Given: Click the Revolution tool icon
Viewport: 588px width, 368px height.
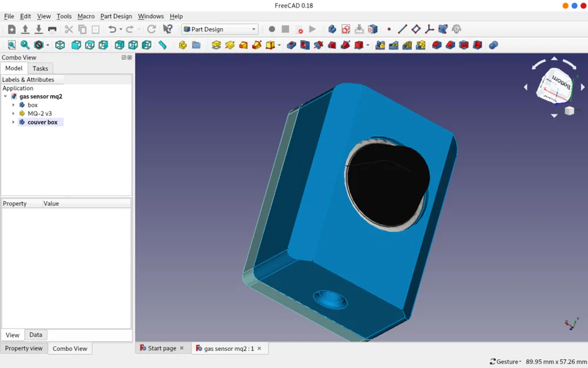Looking at the screenshot, I should (230, 45).
